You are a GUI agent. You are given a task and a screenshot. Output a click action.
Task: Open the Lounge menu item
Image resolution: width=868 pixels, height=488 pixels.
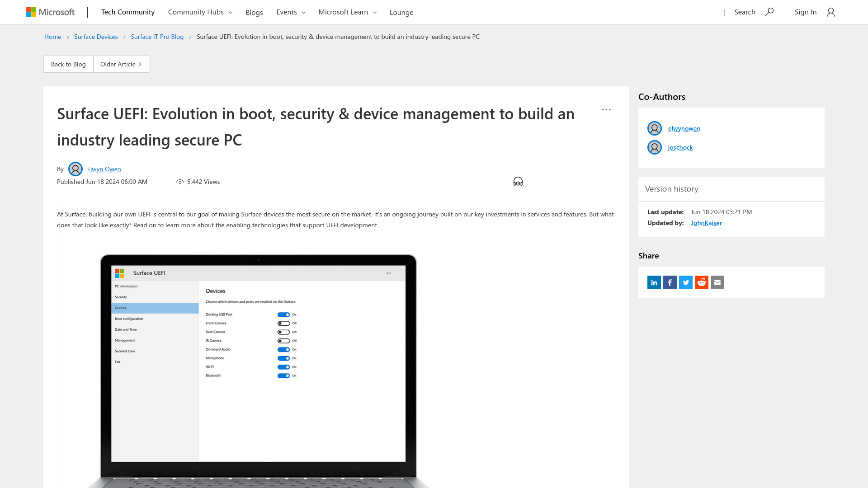click(x=401, y=12)
